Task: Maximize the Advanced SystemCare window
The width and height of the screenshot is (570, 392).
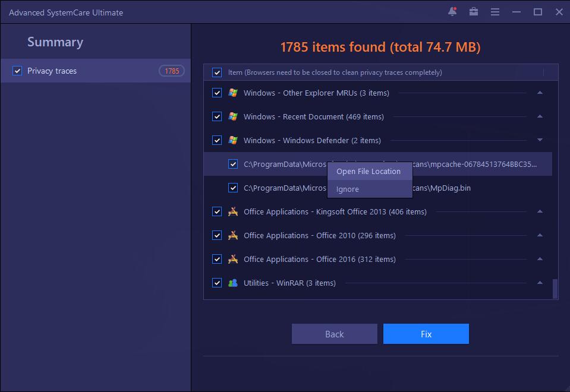Action: click(x=538, y=12)
